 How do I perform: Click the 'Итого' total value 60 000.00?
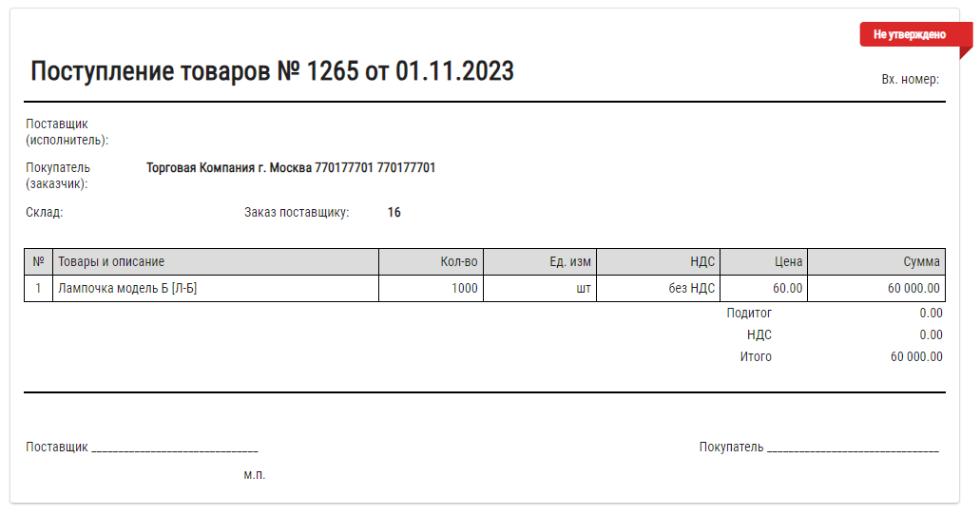(x=916, y=357)
